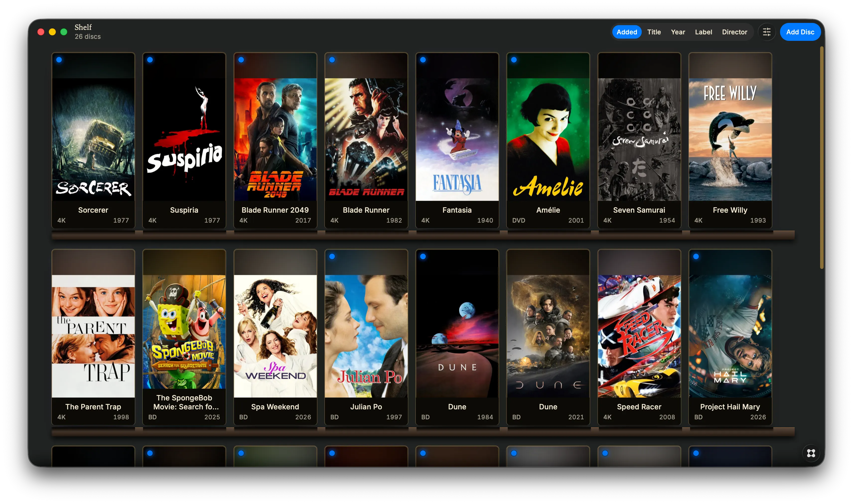Open the filter settings sliders icon
Screen dimensions: 853x504
(x=766, y=32)
